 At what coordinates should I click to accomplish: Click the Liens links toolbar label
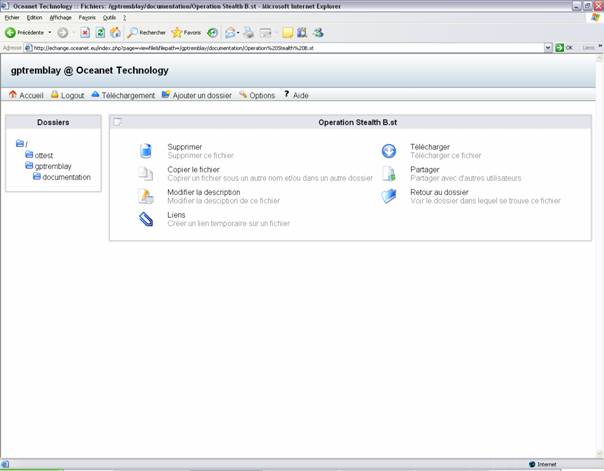588,48
